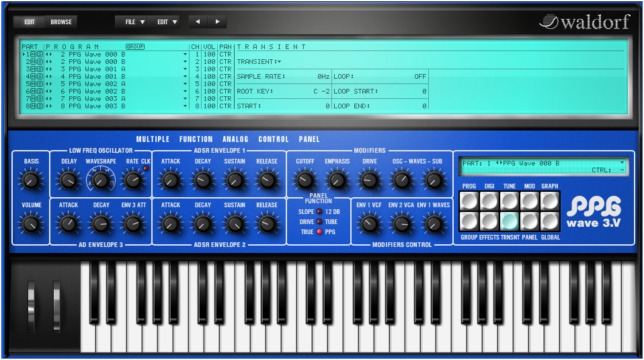Open the MOD page button
Viewport: 644px width, 360px height.
(530, 201)
